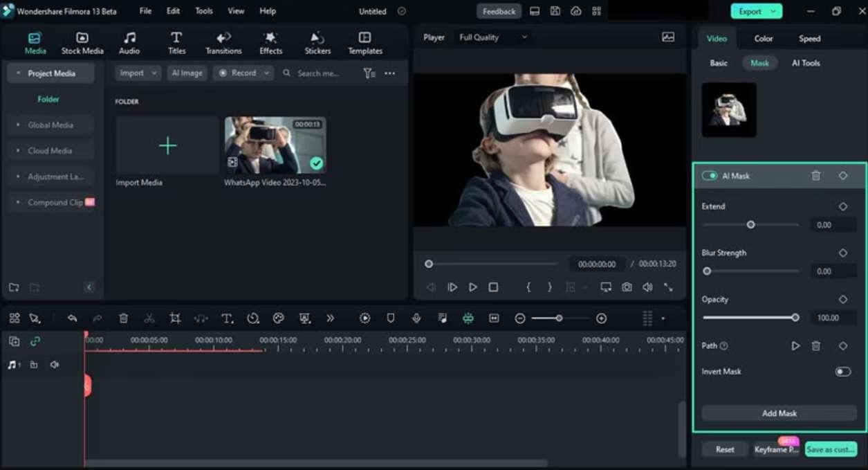Click the Export button
Image resolution: width=868 pixels, height=470 pixels.
point(757,11)
